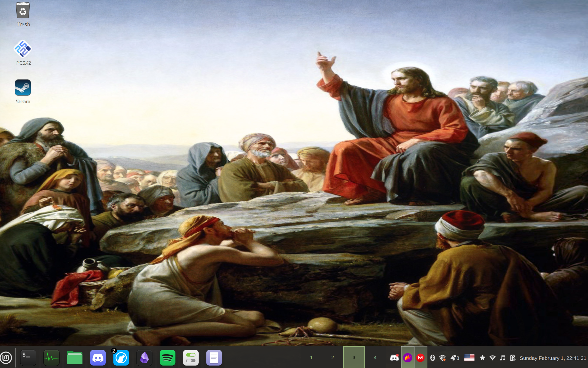Open the Linux Mint start menu

click(x=6, y=358)
